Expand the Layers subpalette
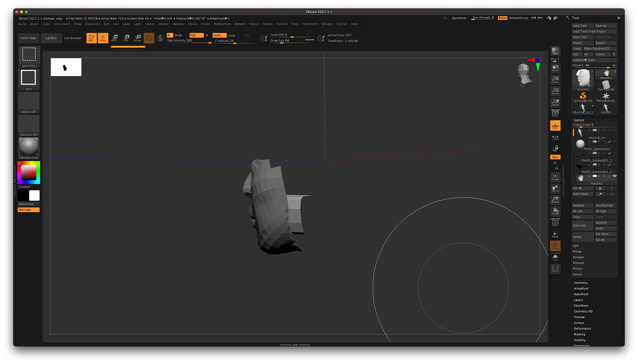Screen dimensions: 638x364 click(x=578, y=300)
